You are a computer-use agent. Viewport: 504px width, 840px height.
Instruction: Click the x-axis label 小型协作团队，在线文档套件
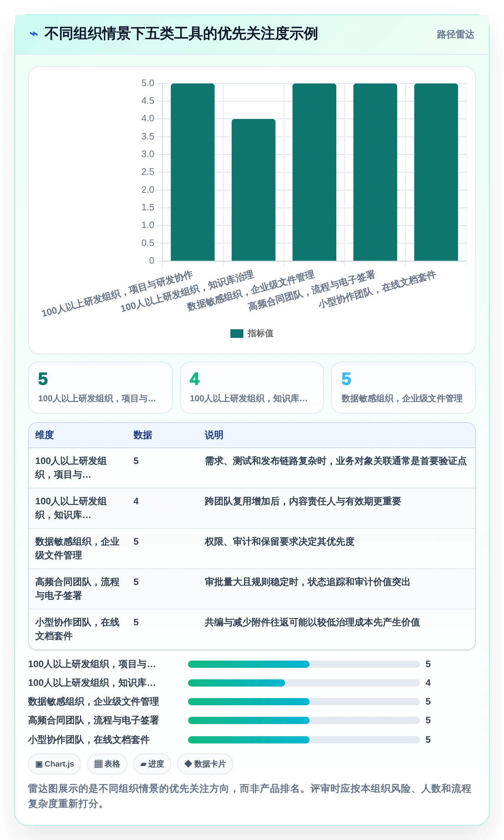coord(377,289)
